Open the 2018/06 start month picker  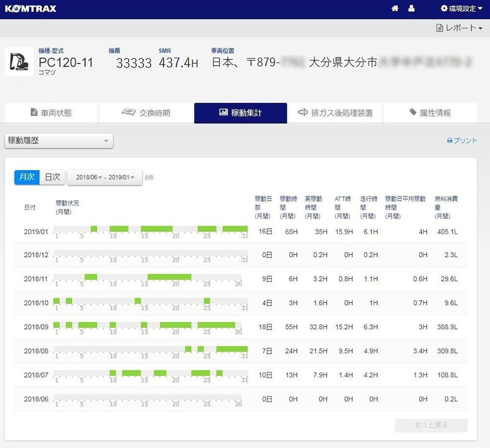pos(89,177)
